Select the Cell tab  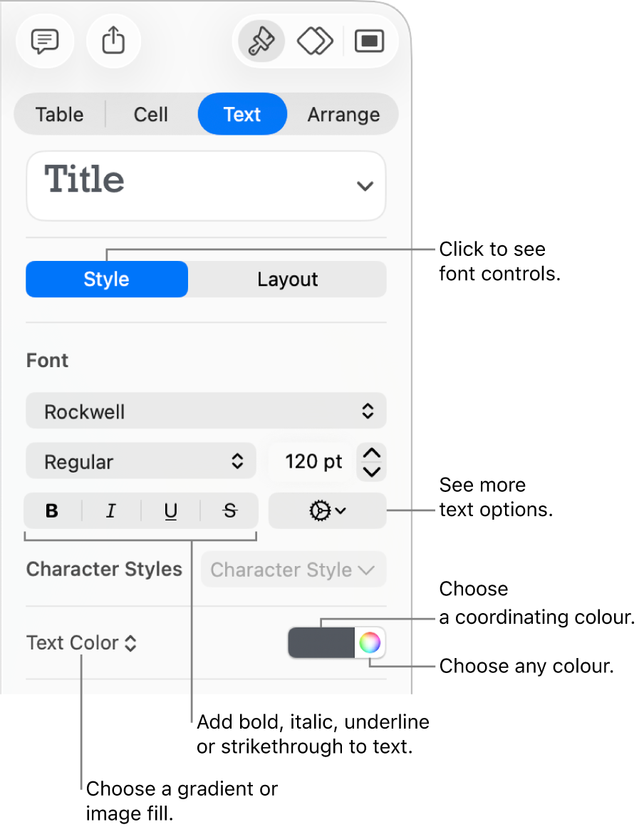[150, 114]
